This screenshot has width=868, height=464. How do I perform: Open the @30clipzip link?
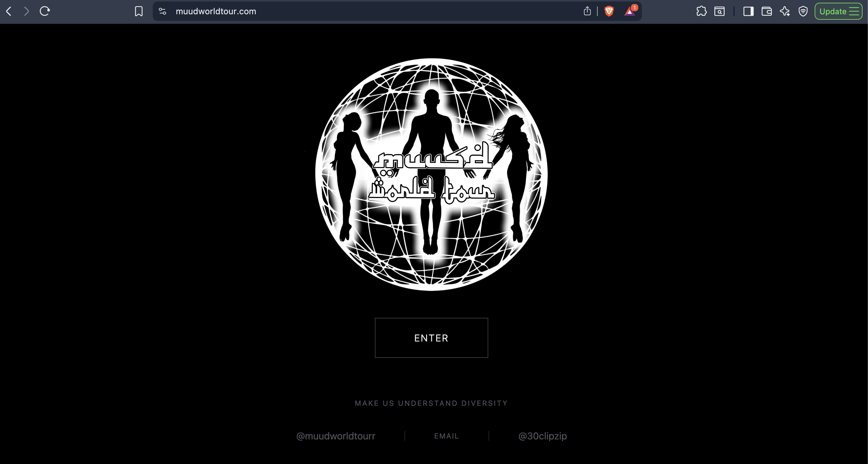(542, 436)
